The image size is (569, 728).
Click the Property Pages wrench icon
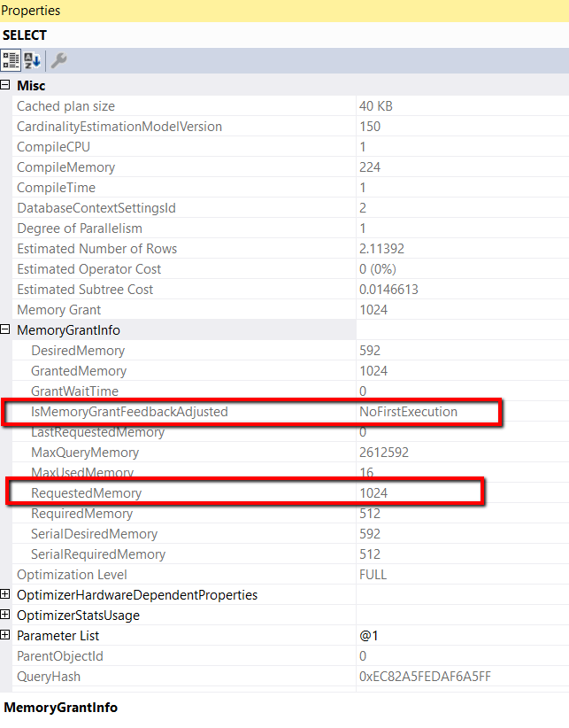[x=59, y=60]
